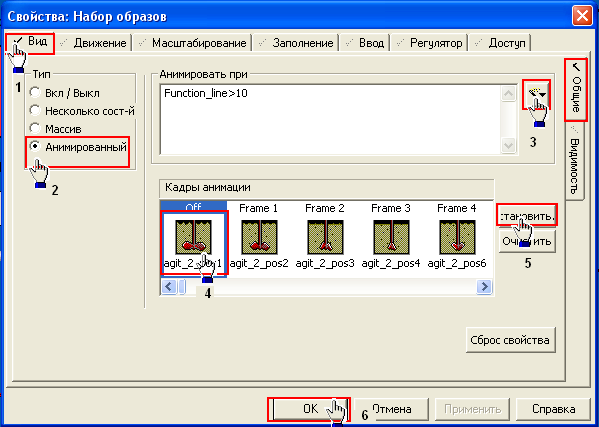599x427 pixels.
Task: Close the Свойства: Набор образов dialog
Action: (x=582, y=16)
